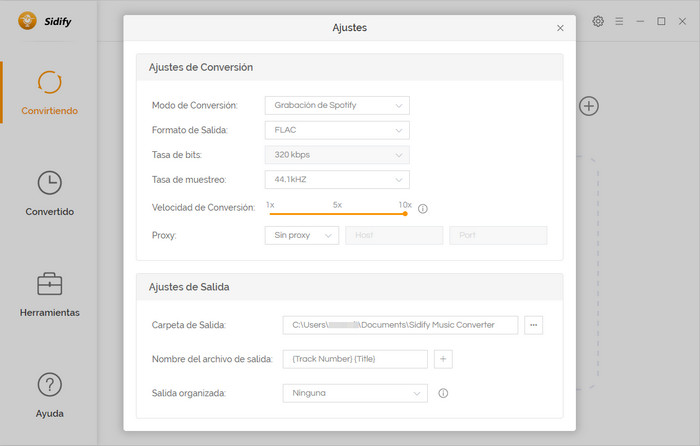Click the proxy Host input field
Viewport: 700px width, 446px height.
click(394, 235)
